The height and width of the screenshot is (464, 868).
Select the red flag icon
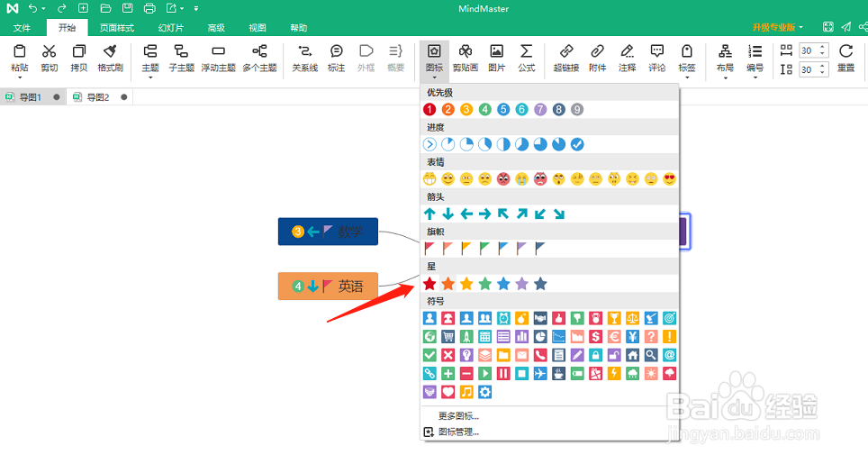[429, 249]
